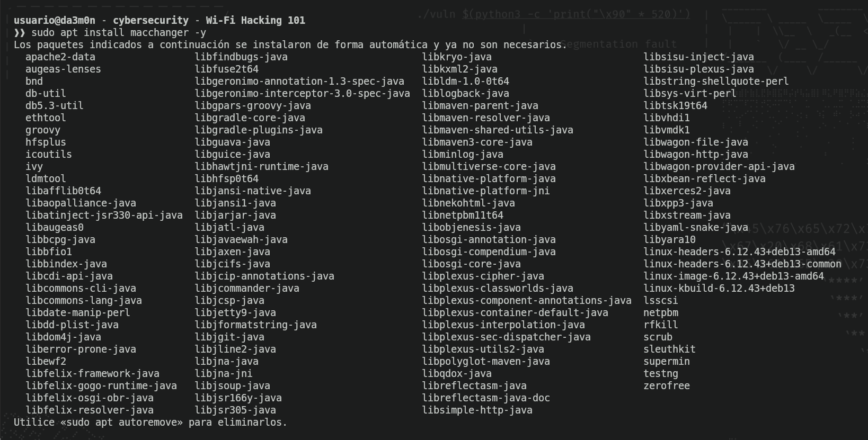Image resolution: width=868 pixels, height=440 pixels.
Task: Click the "libplexus-component-annotations-java" entry
Action: point(527,301)
